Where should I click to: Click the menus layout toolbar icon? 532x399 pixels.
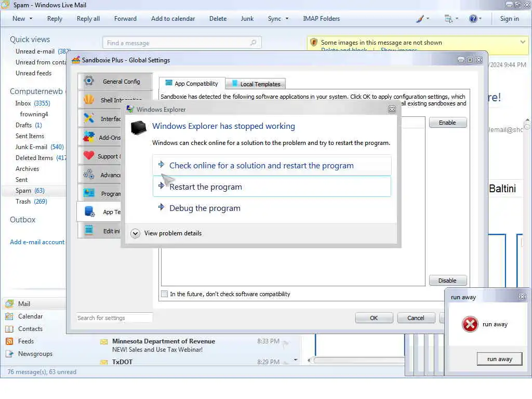pos(448,19)
